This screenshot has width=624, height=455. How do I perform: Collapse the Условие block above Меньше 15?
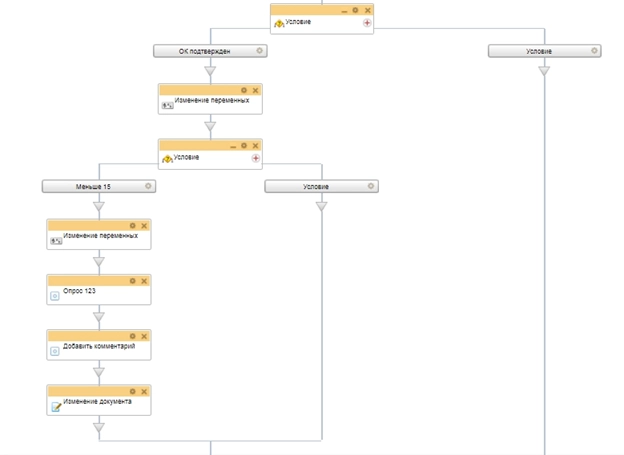coord(233,146)
